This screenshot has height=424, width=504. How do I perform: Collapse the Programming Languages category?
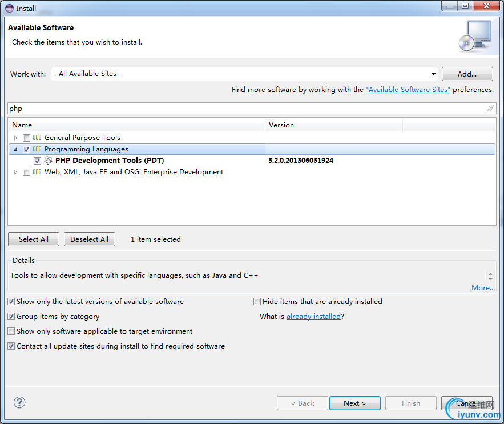15,149
